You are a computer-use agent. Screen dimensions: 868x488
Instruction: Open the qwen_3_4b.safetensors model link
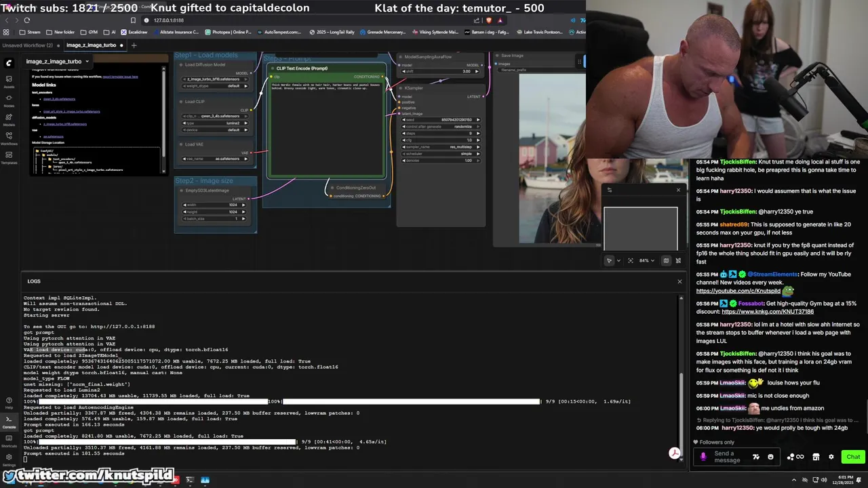pos(59,99)
